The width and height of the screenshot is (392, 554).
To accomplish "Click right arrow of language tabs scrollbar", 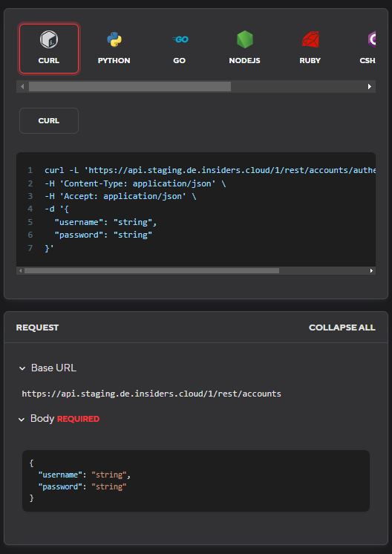I will click(x=370, y=87).
